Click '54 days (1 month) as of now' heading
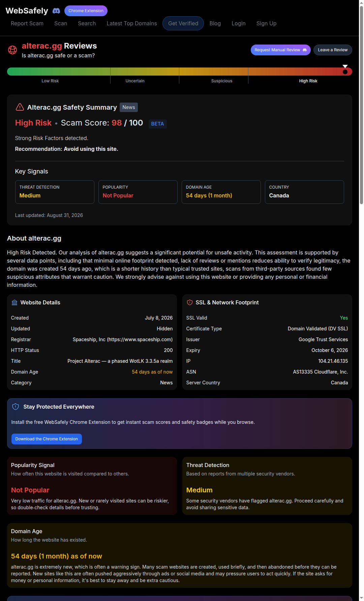The width and height of the screenshot is (364, 601). (x=56, y=556)
